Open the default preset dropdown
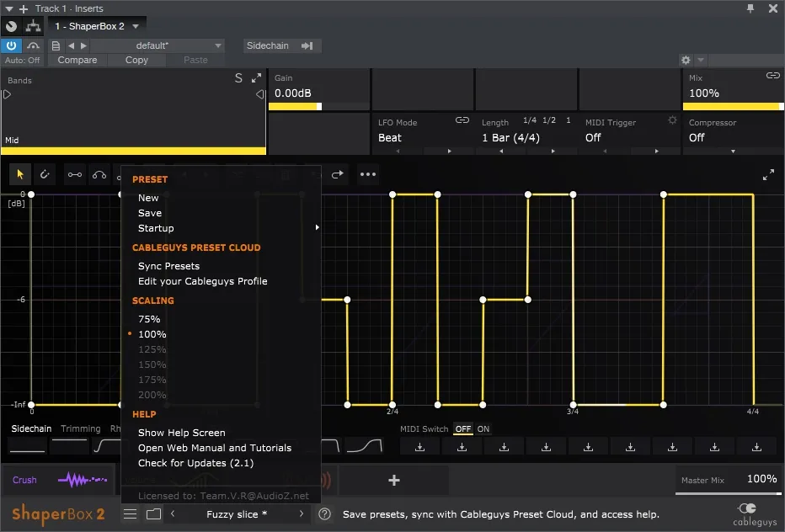Screen dimensions: 785x532 tap(218, 45)
